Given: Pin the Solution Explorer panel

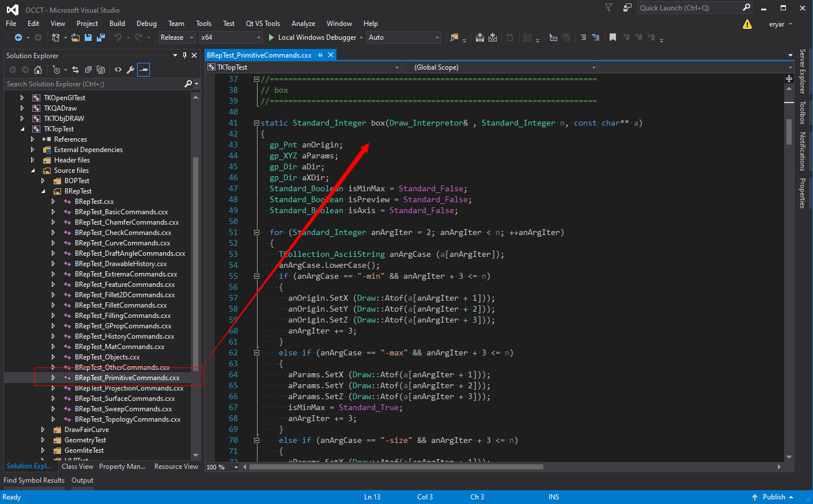Looking at the screenshot, I should click(x=184, y=55).
